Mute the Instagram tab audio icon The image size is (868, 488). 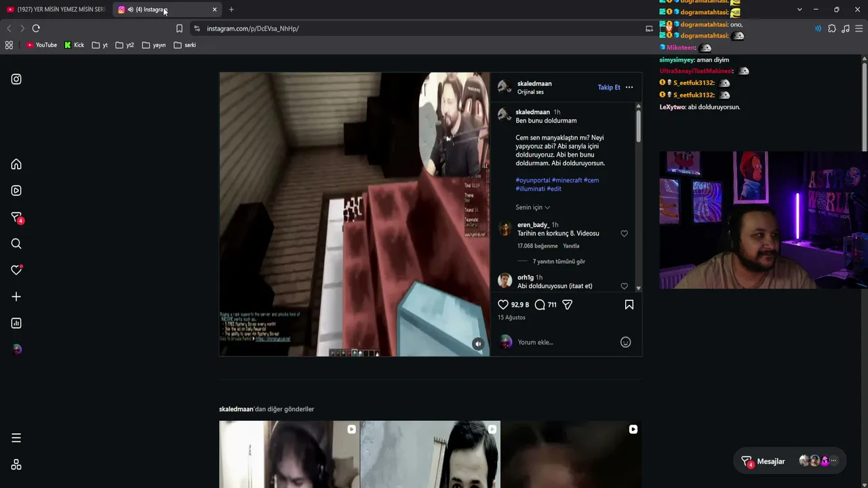(x=130, y=9)
